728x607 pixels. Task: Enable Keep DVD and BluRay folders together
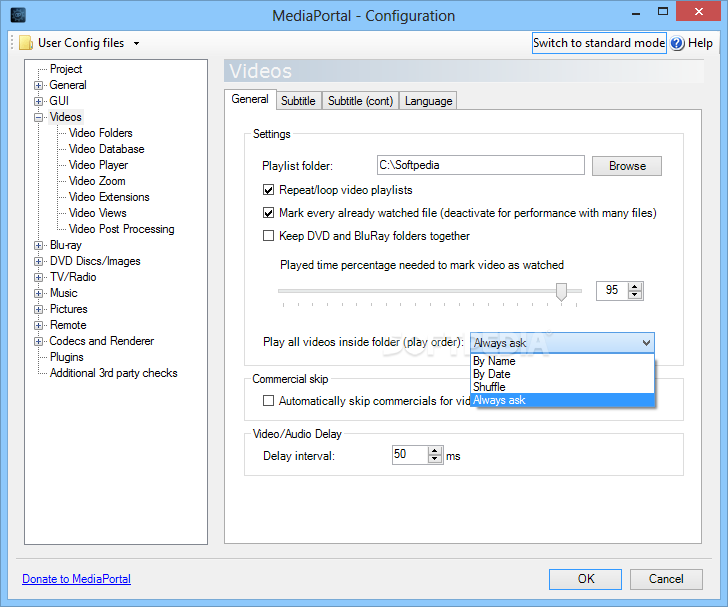[268, 235]
